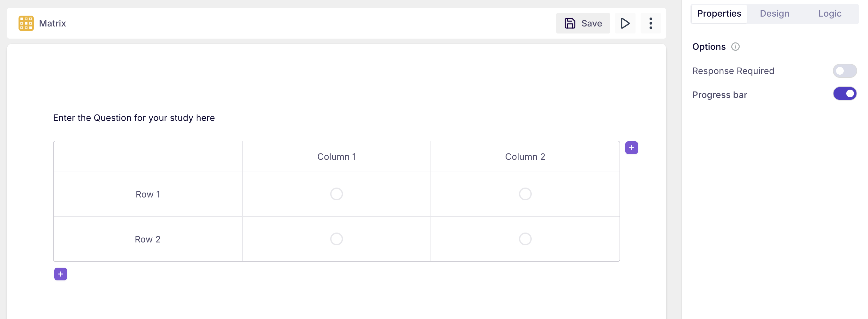This screenshot has width=868, height=319.
Task: Open the Properties tab
Action: pos(719,14)
